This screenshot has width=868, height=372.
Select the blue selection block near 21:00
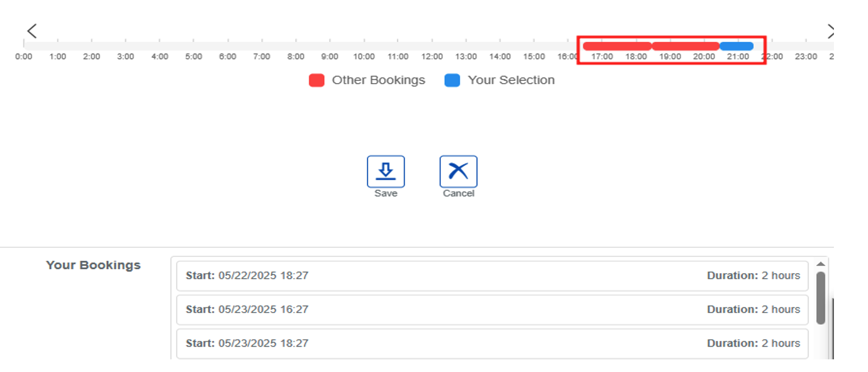[736, 46]
